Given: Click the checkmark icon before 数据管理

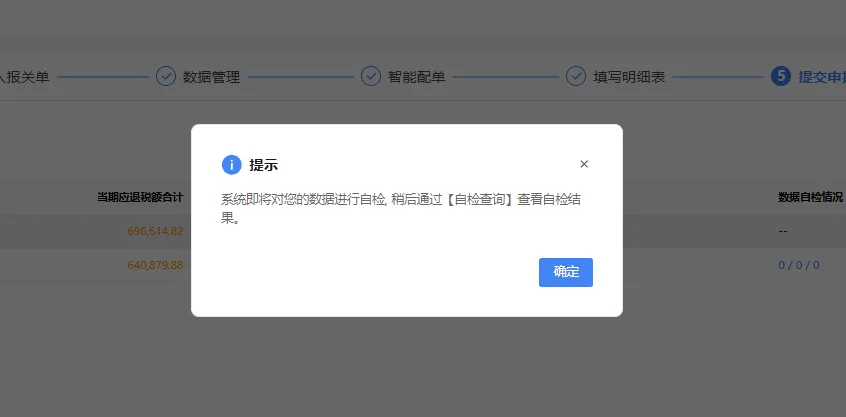Looking at the screenshot, I should click(x=166, y=76).
